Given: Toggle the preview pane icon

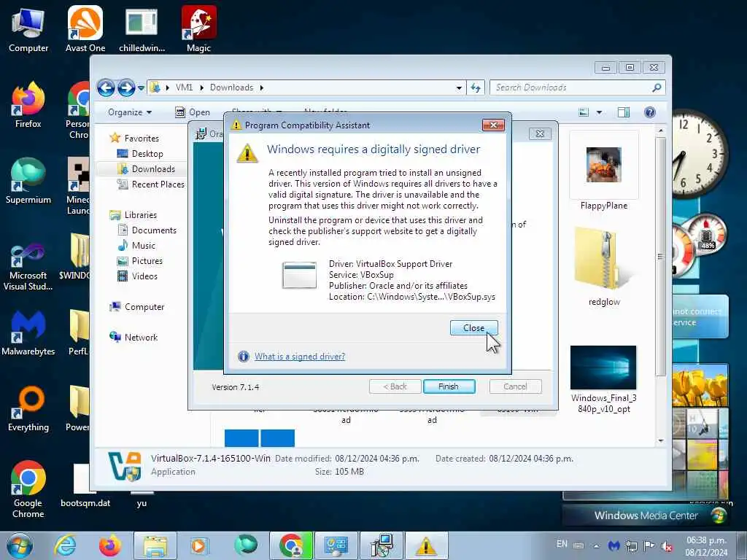Looking at the screenshot, I should [x=623, y=112].
